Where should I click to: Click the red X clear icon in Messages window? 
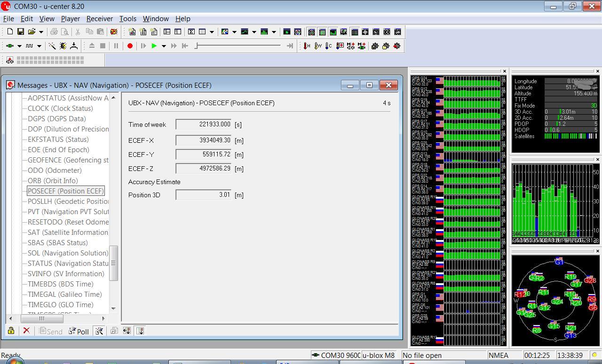coord(26,331)
